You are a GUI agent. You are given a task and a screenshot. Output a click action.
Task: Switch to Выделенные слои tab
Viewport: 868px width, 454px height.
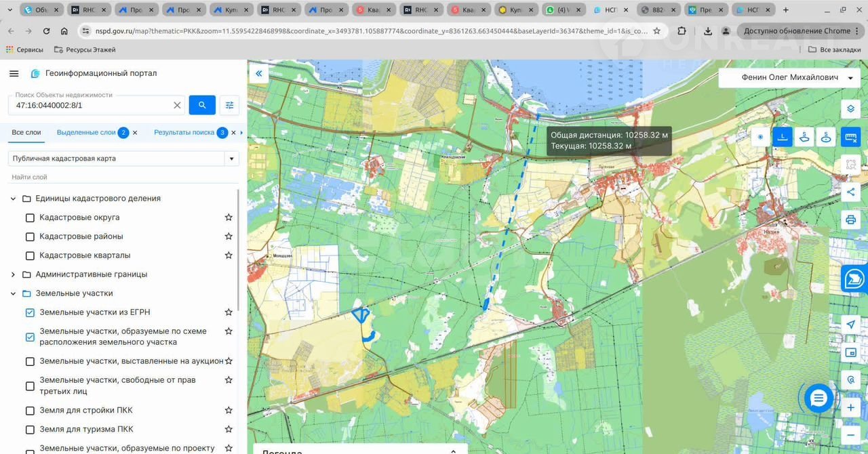(86, 133)
